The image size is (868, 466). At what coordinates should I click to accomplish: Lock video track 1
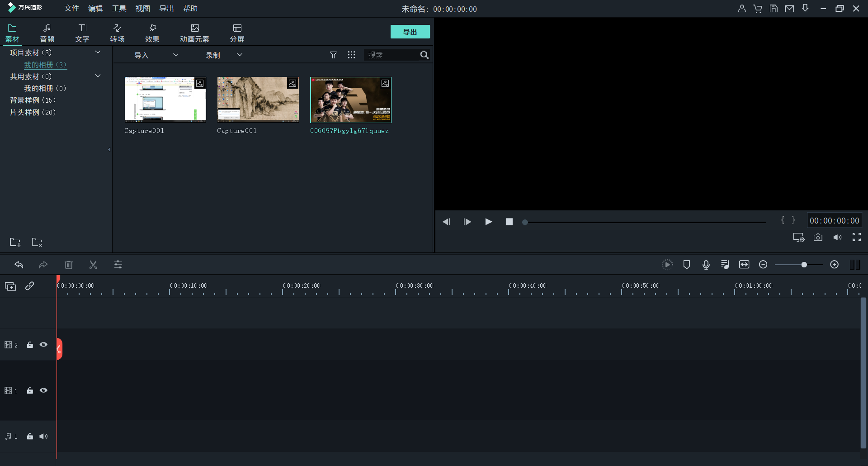point(30,391)
